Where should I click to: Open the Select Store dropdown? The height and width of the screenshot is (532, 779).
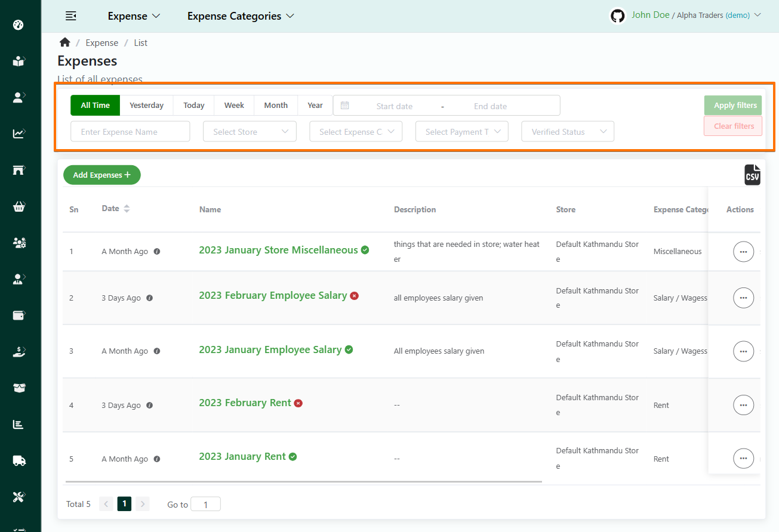point(250,132)
